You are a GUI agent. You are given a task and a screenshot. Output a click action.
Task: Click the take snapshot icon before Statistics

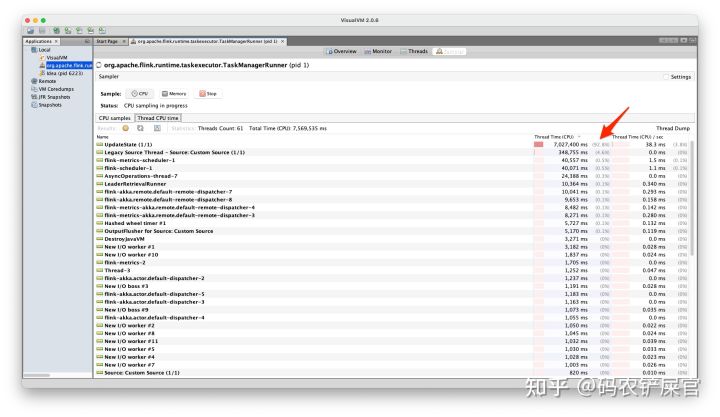tap(157, 128)
